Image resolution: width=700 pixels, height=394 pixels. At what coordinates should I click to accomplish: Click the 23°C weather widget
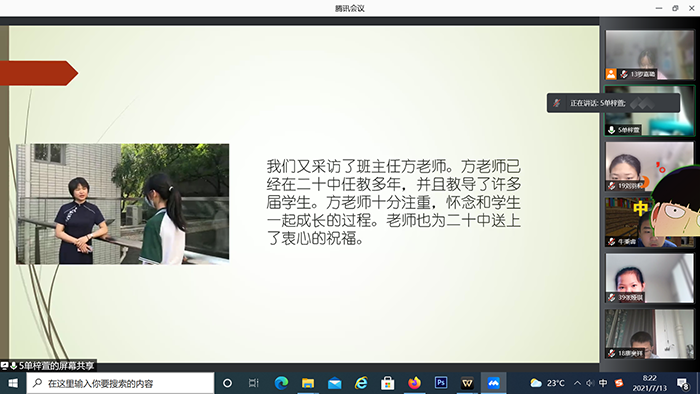pyautogui.click(x=547, y=383)
